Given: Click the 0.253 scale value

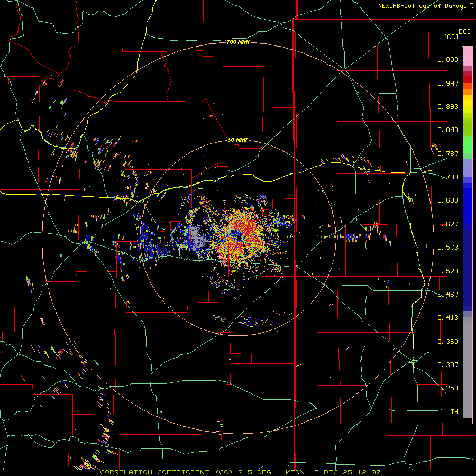Looking at the screenshot, I should click(448, 388).
